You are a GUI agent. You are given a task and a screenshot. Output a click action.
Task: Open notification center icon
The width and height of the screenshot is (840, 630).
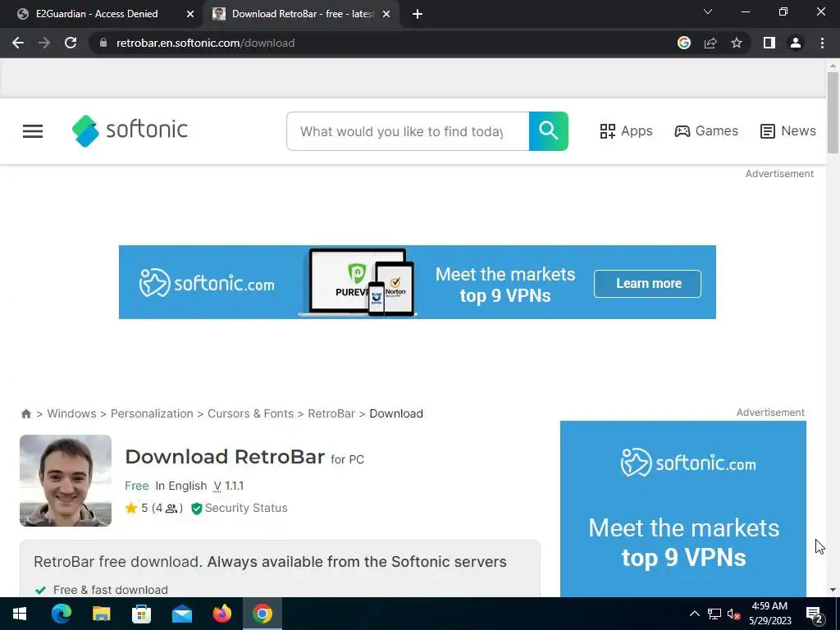coord(815,614)
